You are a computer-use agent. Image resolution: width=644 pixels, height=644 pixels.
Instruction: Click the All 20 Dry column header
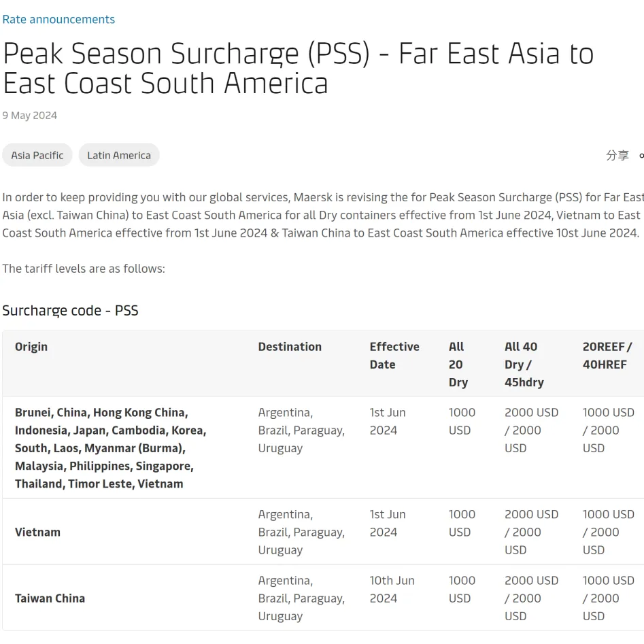coord(458,365)
